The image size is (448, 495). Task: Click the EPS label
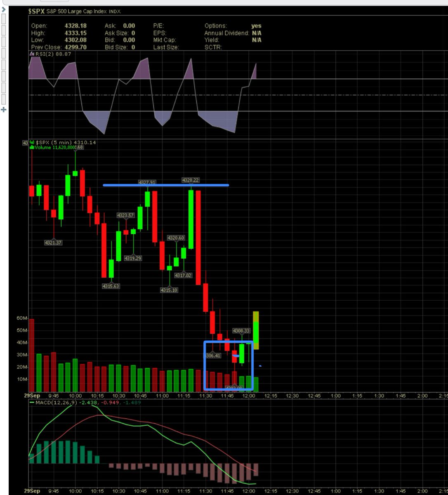tap(159, 33)
